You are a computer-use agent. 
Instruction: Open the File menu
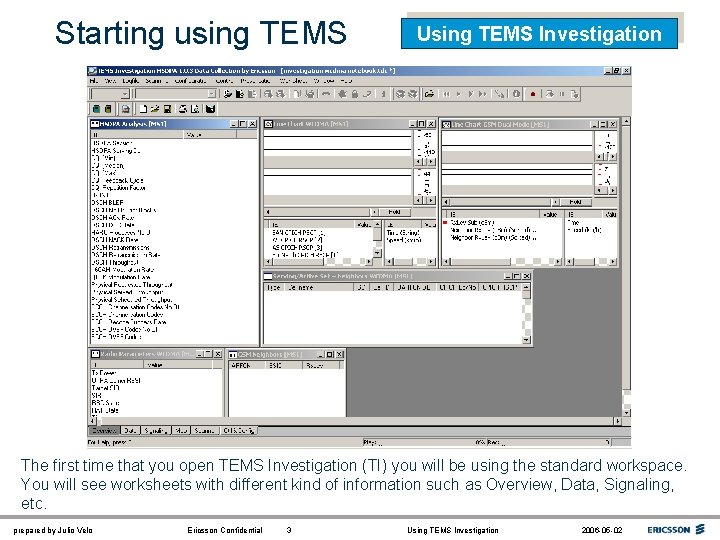[93, 81]
